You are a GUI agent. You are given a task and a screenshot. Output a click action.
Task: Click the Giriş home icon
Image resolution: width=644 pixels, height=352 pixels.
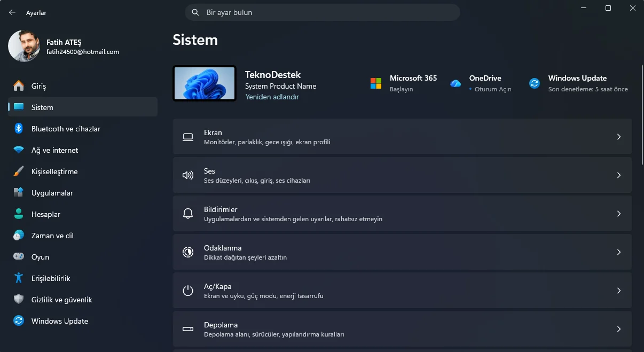19,86
